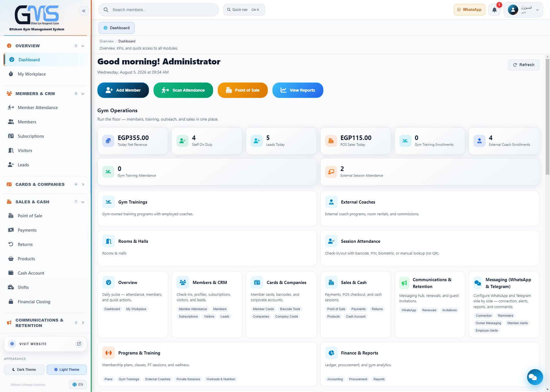This screenshot has height=392, width=550.
Task: Click the Private Sessions chip
Action: pyautogui.click(x=188, y=379)
